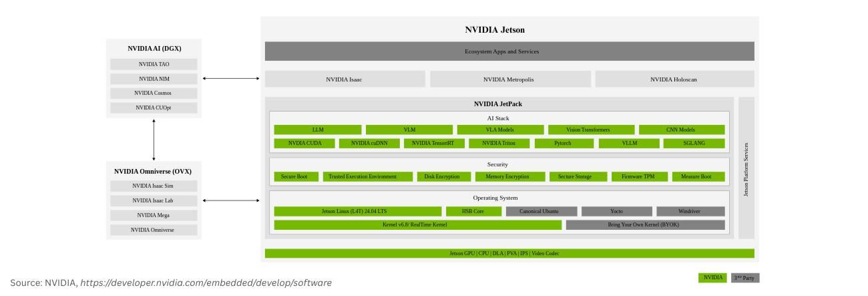Click the NVIDIA Isaac Sim box
Image resolution: width=868 pixels, height=296 pixels.
coord(154,186)
